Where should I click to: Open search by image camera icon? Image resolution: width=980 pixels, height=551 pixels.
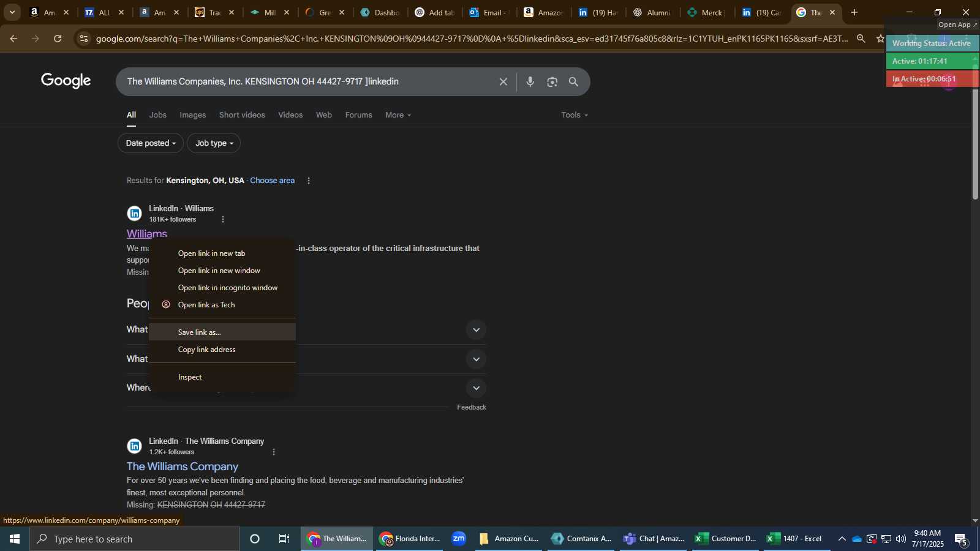pyautogui.click(x=552, y=81)
